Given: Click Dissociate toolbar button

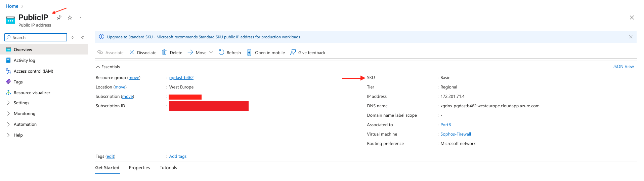Looking at the screenshot, I should coord(143,52).
